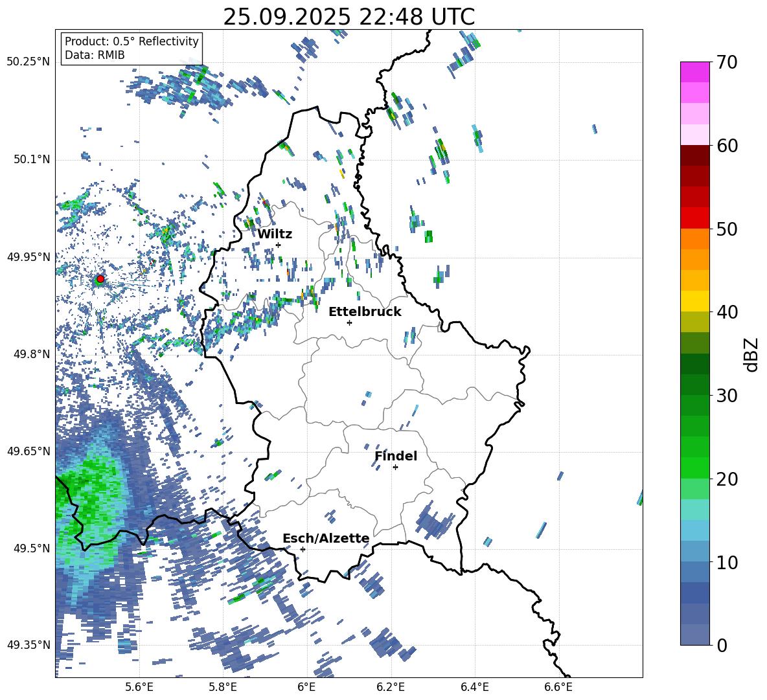
Task: Click the 49.5°N latitude label
Action: 31,548
